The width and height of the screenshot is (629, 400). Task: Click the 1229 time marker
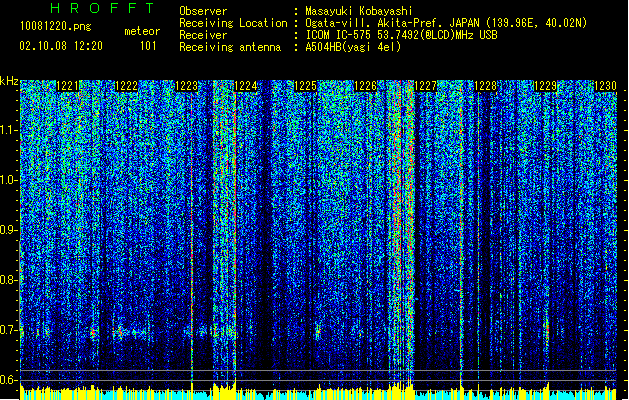tap(546, 86)
